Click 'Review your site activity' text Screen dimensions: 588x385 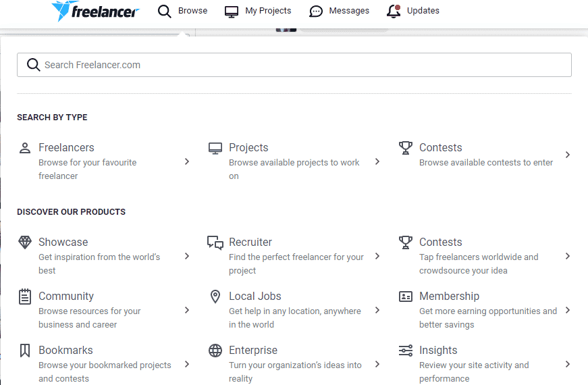coord(474,372)
